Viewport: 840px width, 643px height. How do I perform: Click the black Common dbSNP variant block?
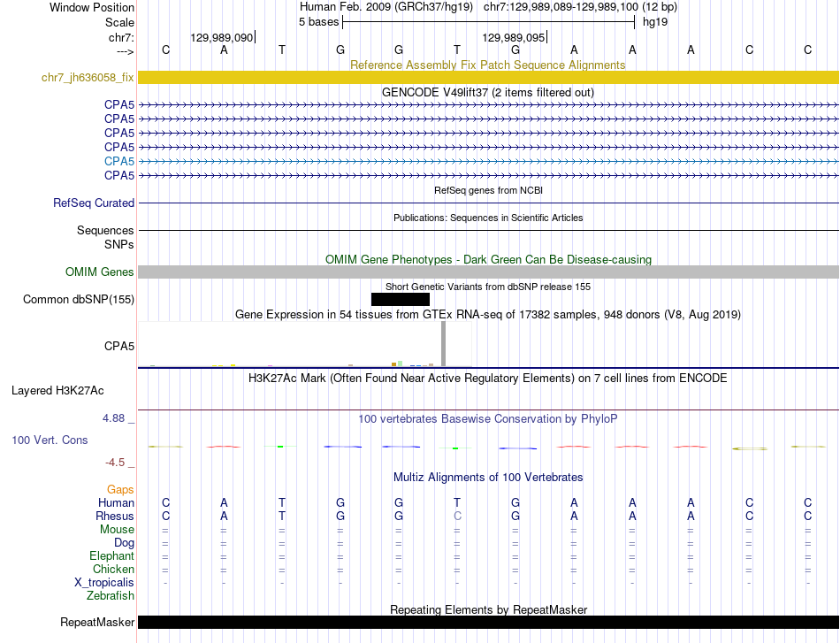(x=401, y=299)
